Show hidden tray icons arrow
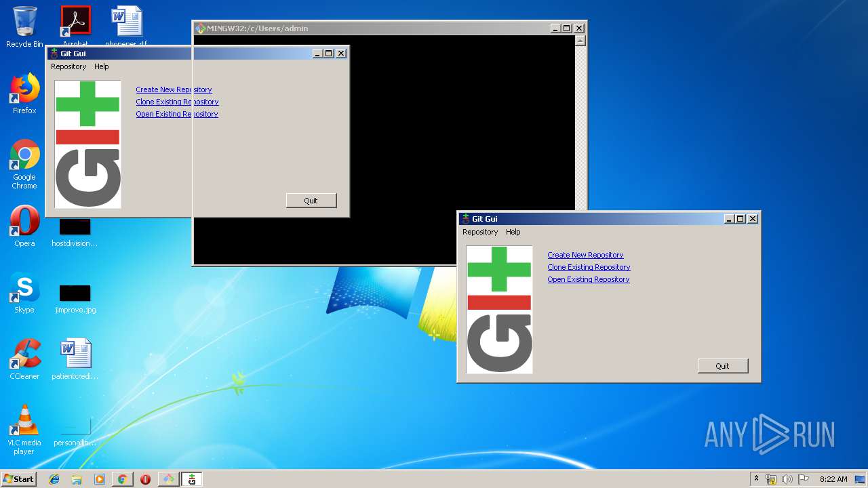Image resolution: width=868 pixels, height=488 pixels. [x=756, y=479]
